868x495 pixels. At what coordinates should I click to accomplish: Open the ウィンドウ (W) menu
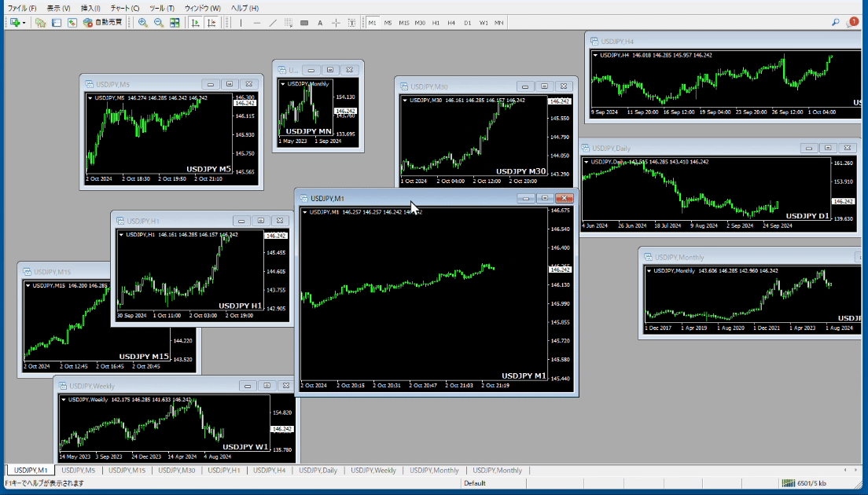coord(202,9)
